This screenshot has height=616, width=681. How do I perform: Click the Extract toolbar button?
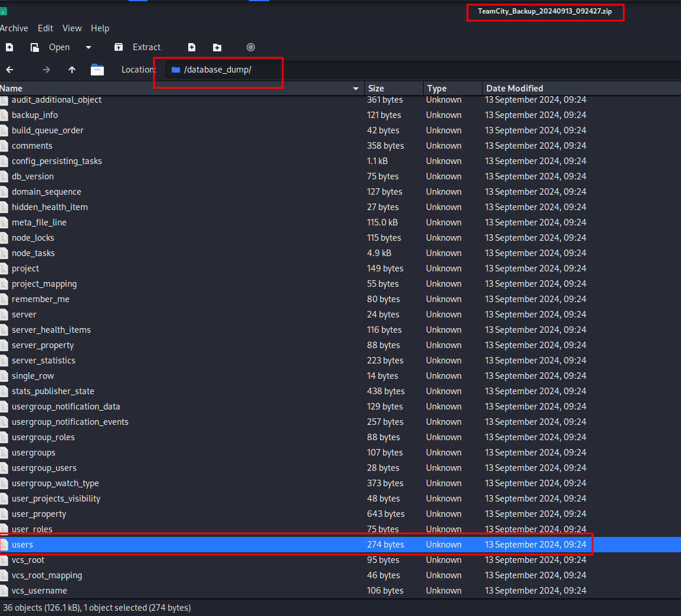coord(137,47)
